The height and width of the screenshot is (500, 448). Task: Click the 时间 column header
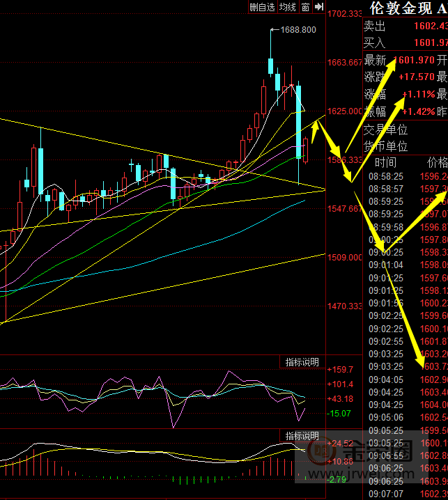pos(385,162)
